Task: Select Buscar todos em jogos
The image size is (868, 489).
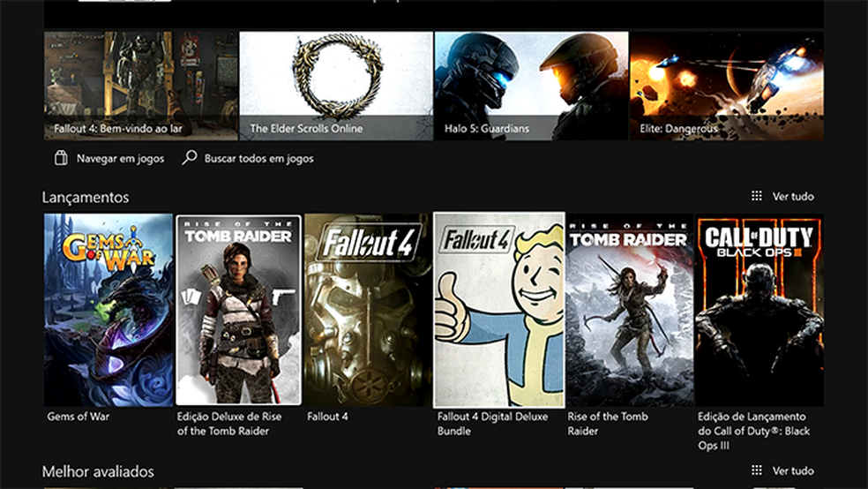Action: coord(258,158)
